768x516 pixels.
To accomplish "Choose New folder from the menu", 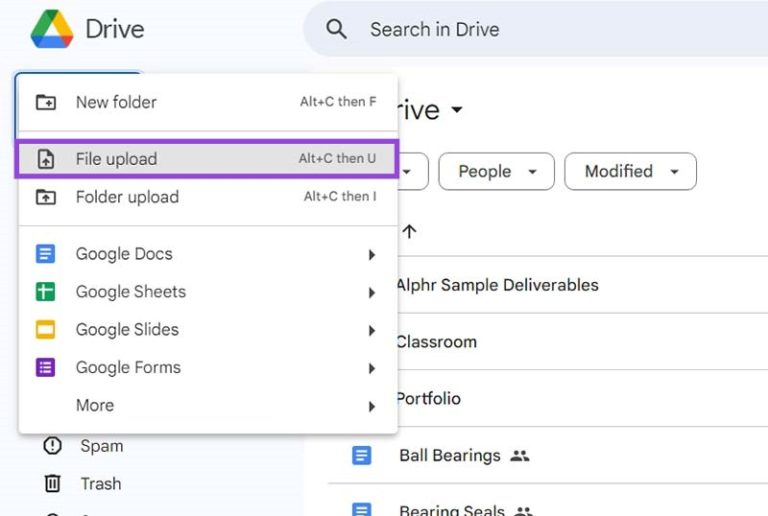I will pos(207,102).
